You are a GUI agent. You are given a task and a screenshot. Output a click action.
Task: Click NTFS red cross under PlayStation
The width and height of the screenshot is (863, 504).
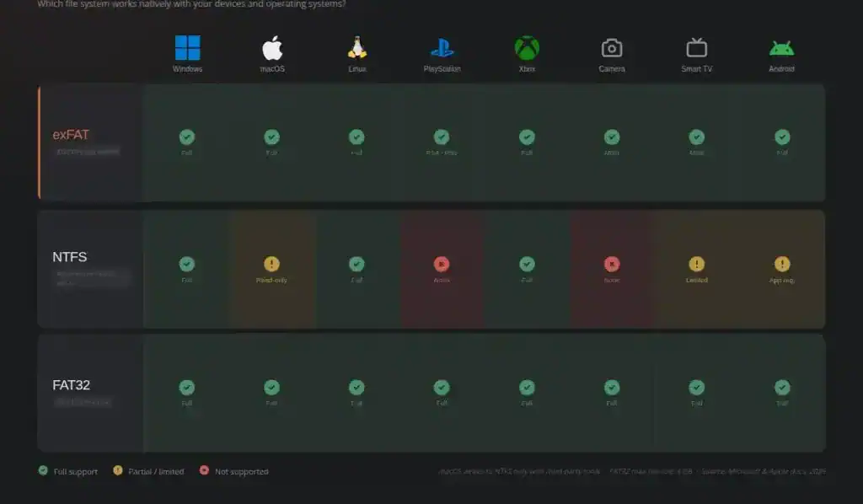[x=442, y=264]
